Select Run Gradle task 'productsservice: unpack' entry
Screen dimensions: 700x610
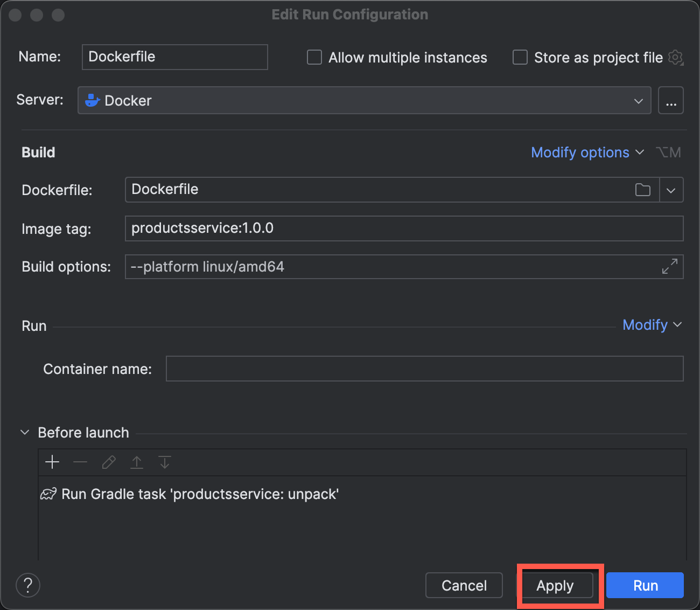(x=362, y=494)
